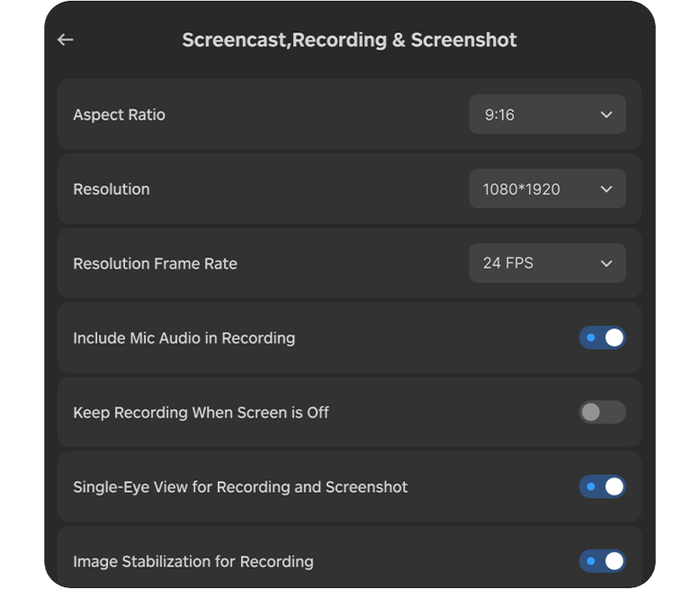Click the chevron beside 1080*1920
The height and width of the screenshot is (589, 700).
pyautogui.click(x=606, y=190)
